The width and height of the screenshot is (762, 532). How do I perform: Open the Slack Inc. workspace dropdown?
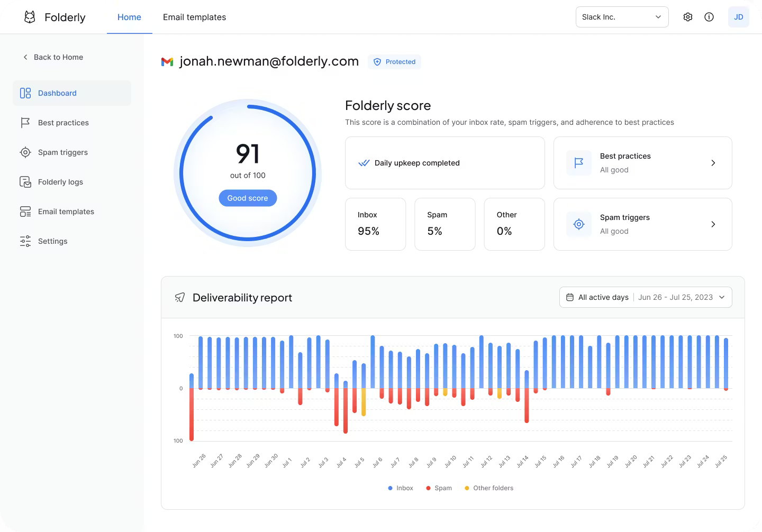(622, 17)
